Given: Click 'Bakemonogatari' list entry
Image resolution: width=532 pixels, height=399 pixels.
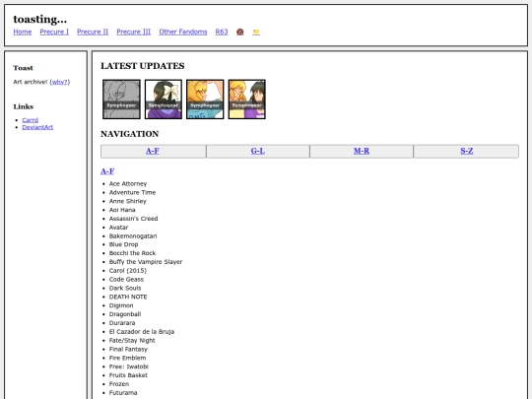Looking at the screenshot, I should click(133, 236).
